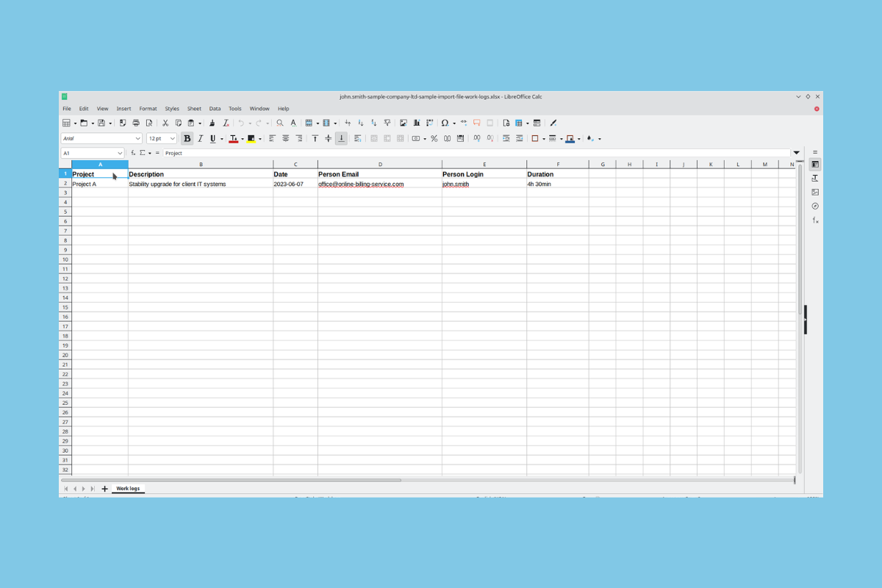This screenshot has height=588, width=882.
Task: Increase indent icon on formatting toolbar
Action: point(506,138)
